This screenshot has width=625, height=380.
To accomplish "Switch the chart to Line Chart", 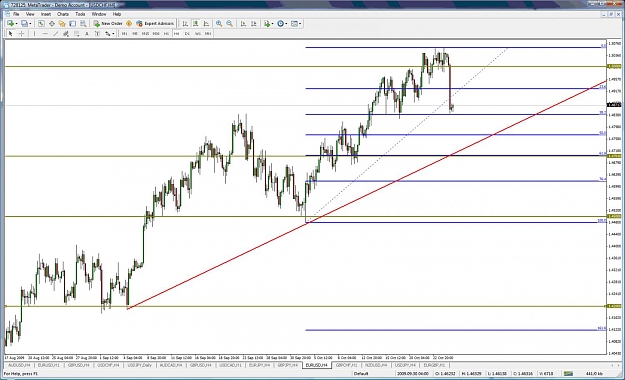I will (206, 24).
